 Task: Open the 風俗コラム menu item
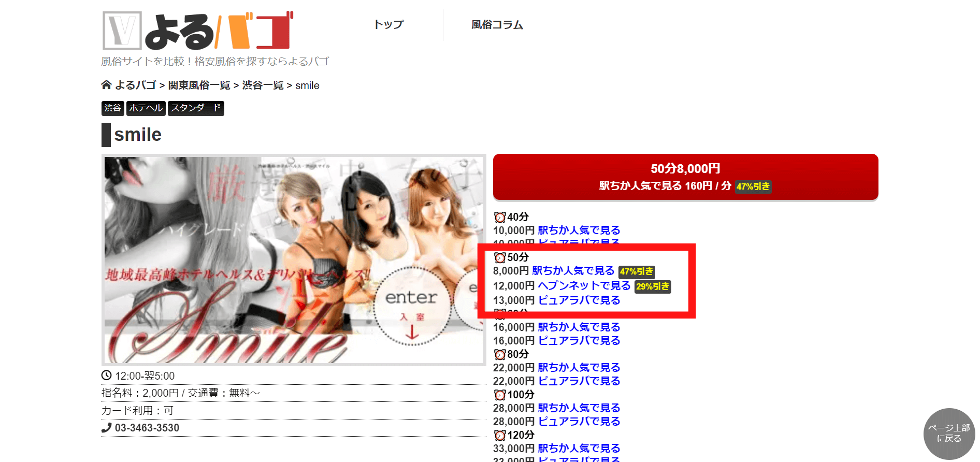[497, 24]
